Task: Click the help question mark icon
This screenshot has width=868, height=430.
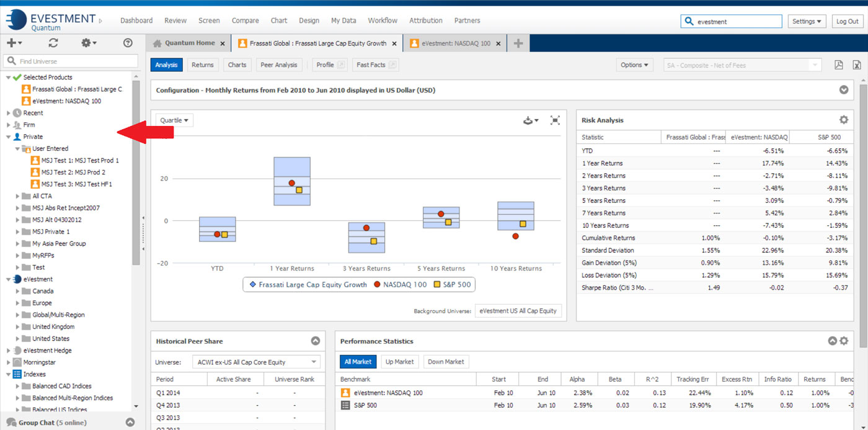Action: click(128, 43)
